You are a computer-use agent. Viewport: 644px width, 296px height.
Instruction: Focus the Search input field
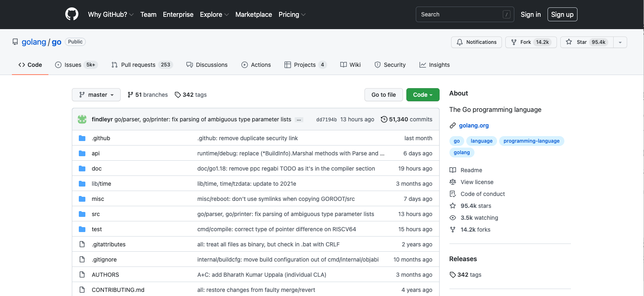(x=465, y=14)
